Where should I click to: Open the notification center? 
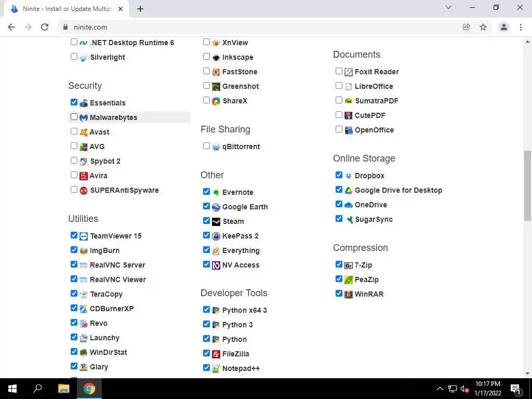click(x=516, y=389)
